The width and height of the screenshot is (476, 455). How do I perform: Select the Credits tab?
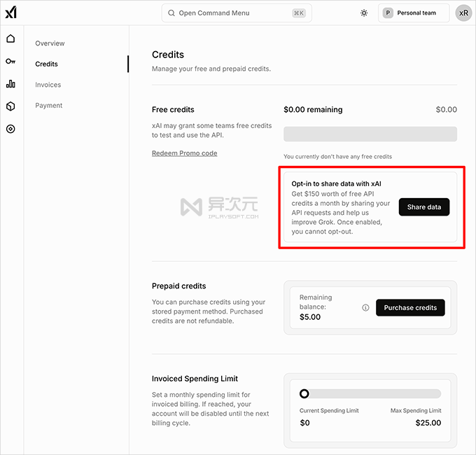(x=46, y=64)
